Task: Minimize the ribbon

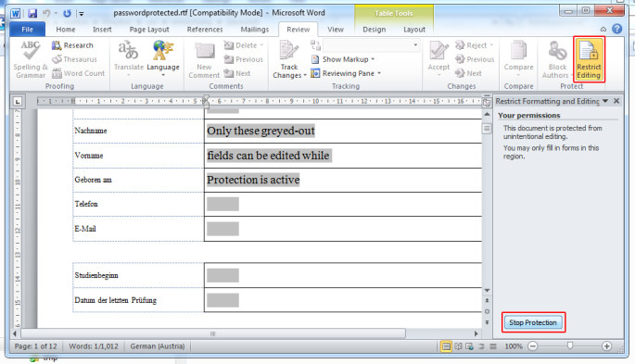Action: tap(603, 29)
